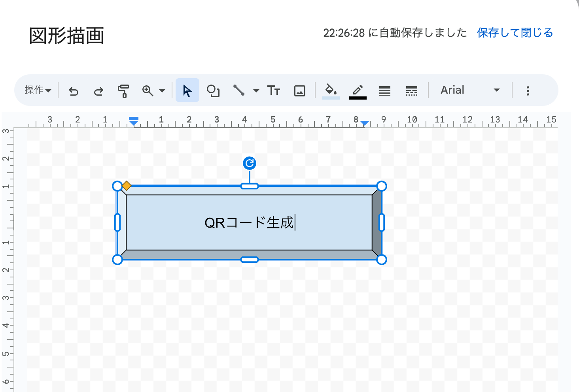This screenshot has width=579, height=392.
Task: Click the Redo icon
Action: (x=98, y=90)
